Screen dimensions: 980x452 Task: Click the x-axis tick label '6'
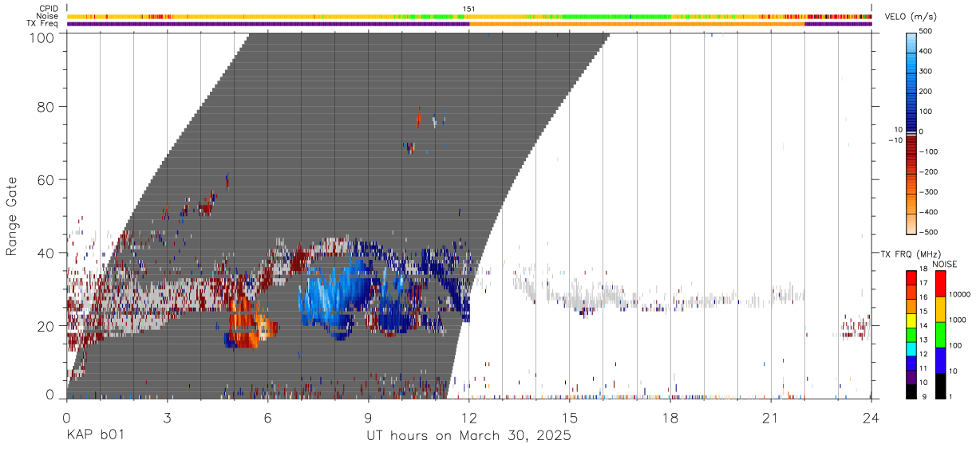(267, 419)
